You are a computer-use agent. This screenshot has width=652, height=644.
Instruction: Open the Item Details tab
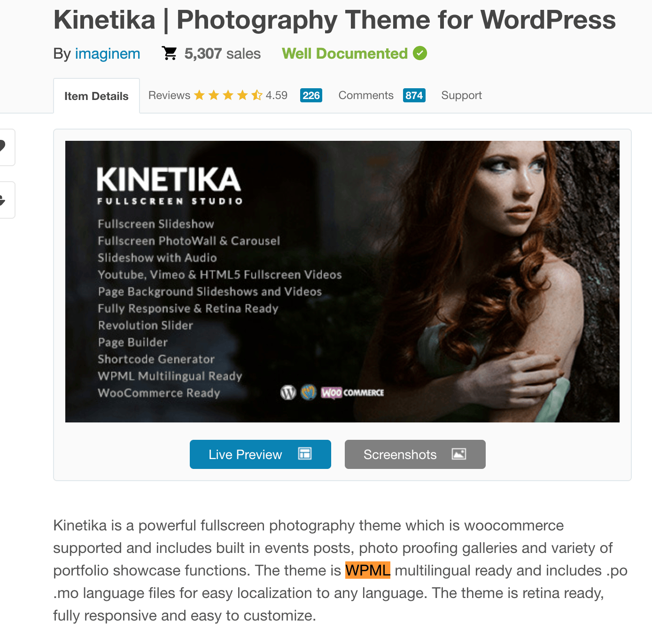[x=96, y=96]
